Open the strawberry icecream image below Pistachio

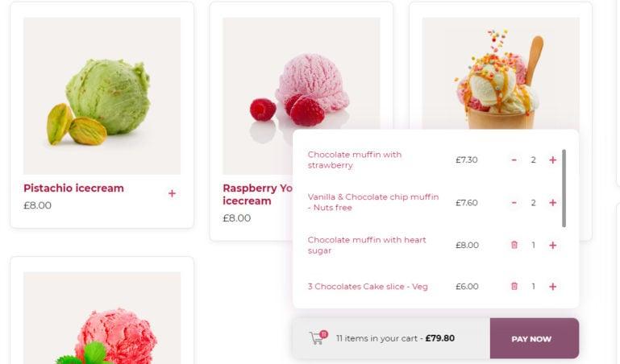point(102,318)
